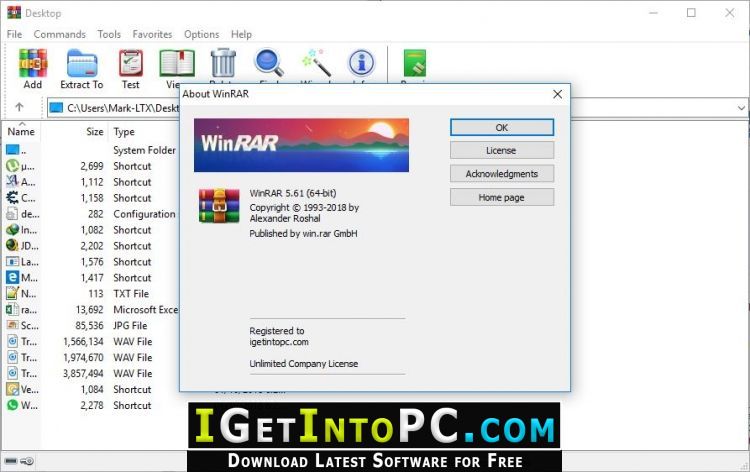Open the View toolbar book icon
Screen dimensions: 750x472
pos(177,64)
